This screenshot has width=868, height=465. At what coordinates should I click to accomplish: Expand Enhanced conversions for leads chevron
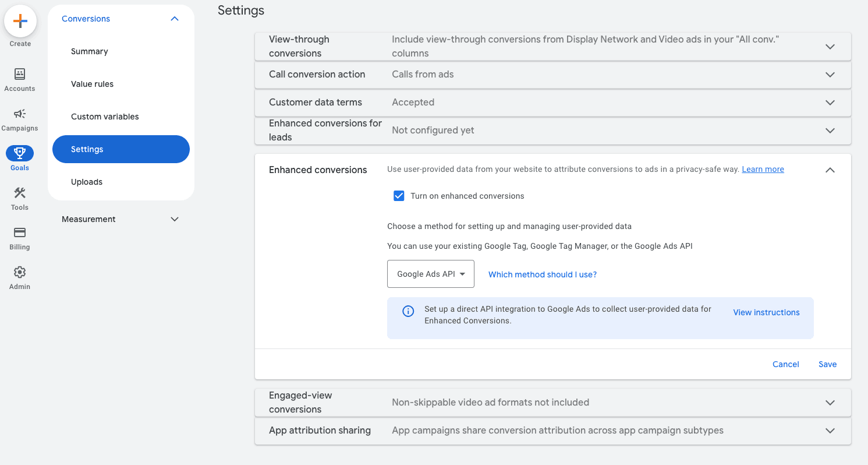pyautogui.click(x=830, y=131)
